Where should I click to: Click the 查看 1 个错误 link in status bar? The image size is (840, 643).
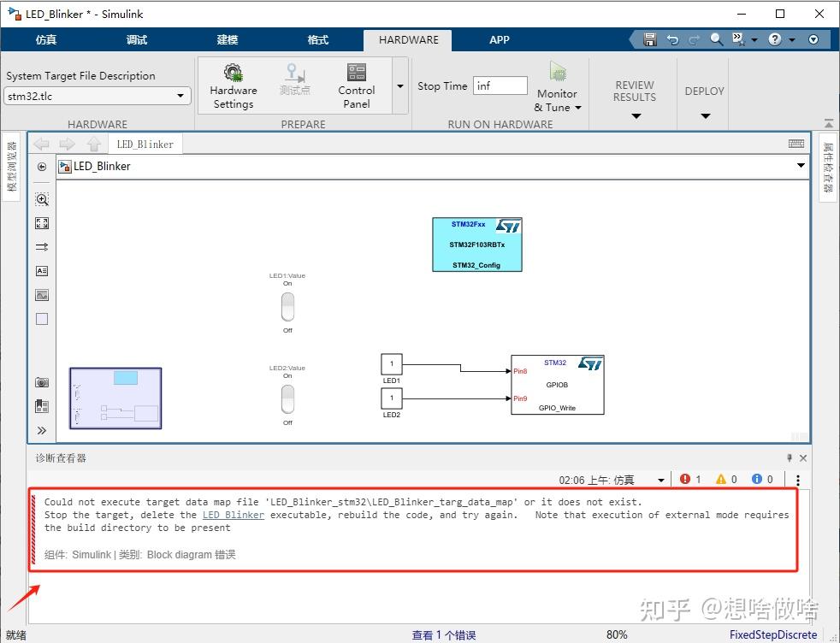[x=443, y=634]
